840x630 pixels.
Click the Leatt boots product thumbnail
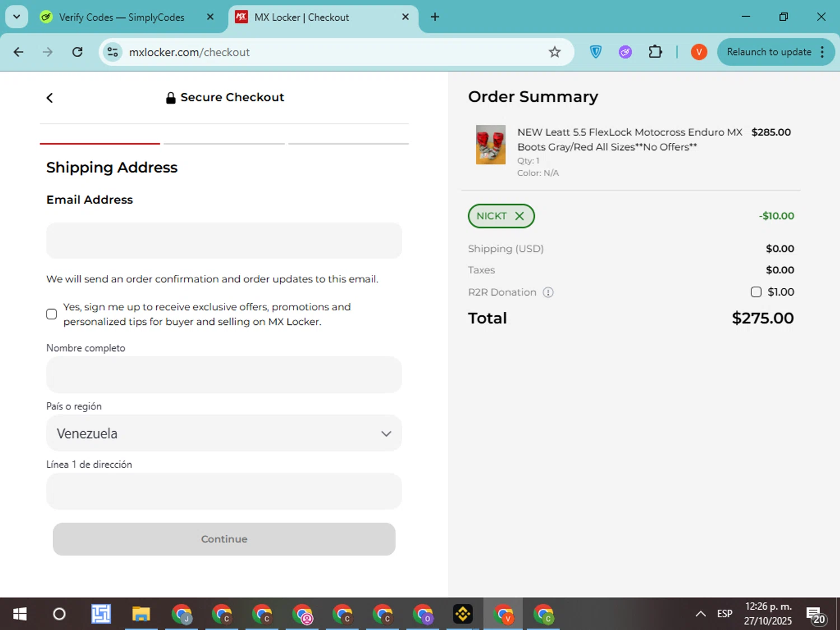pyautogui.click(x=491, y=144)
